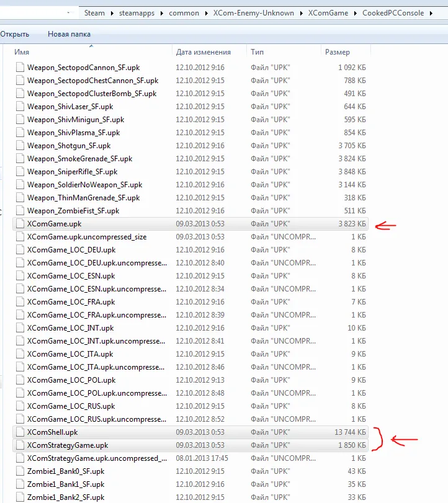Click the file icon of Weapon_SniperRifle_SF.upk

click(x=20, y=172)
